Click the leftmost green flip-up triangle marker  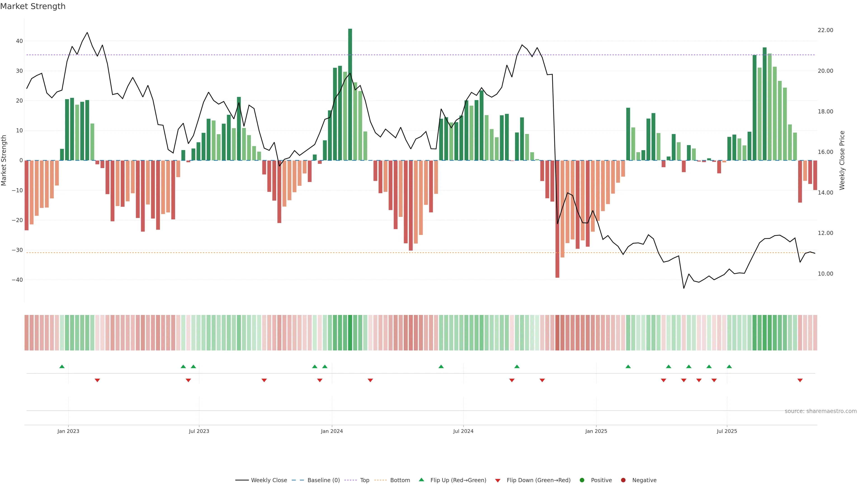[x=62, y=366]
